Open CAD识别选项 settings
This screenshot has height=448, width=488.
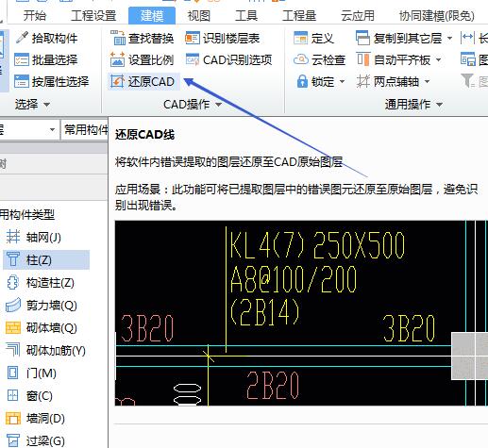coord(229,59)
